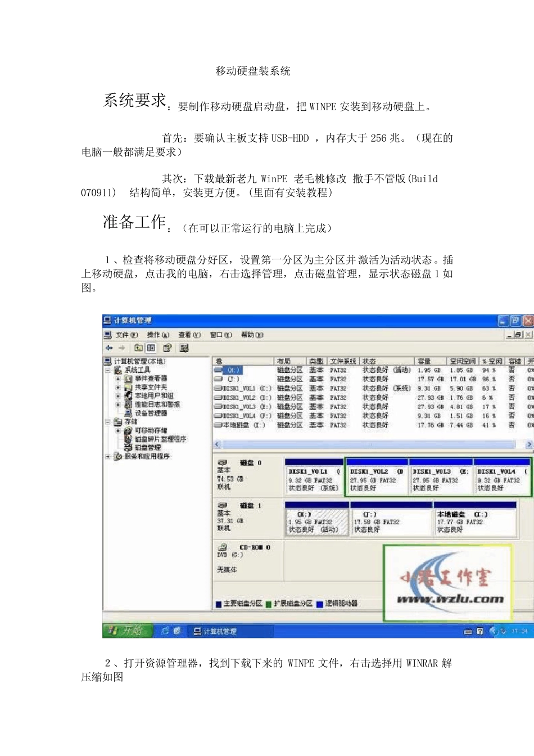Open the Properties toolbar icon
534x756 pixels.
167,348
